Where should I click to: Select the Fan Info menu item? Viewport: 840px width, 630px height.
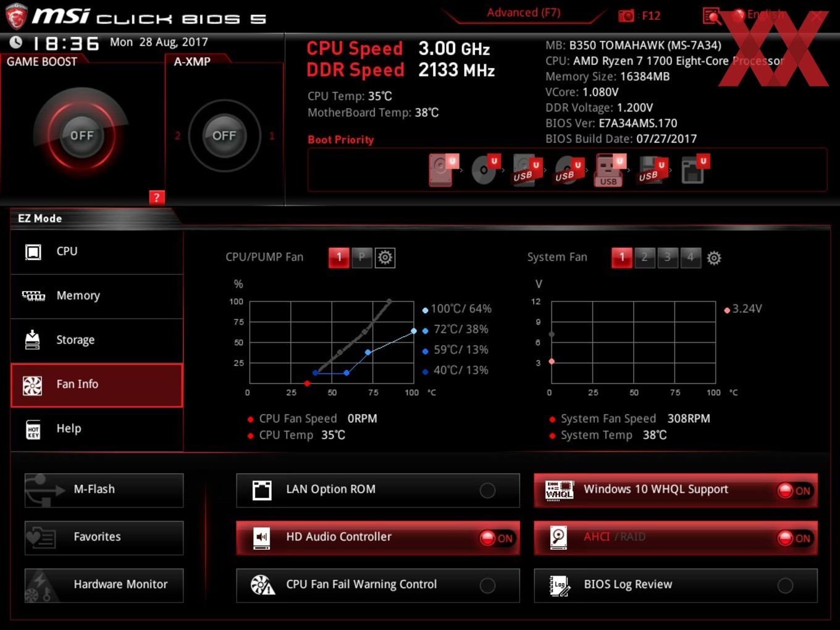pos(97,385)
